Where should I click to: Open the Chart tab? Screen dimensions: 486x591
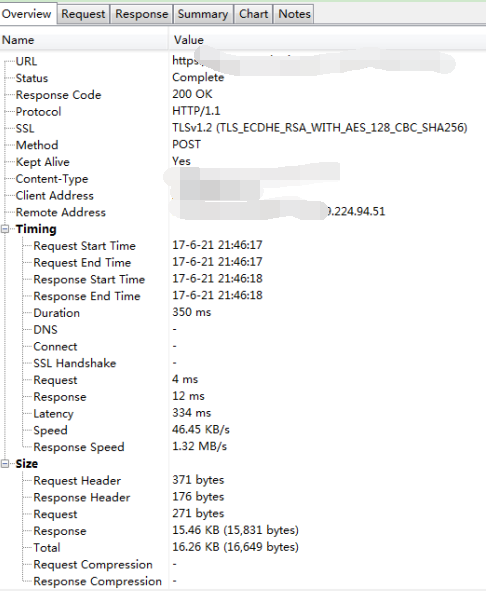click(253, 14)
